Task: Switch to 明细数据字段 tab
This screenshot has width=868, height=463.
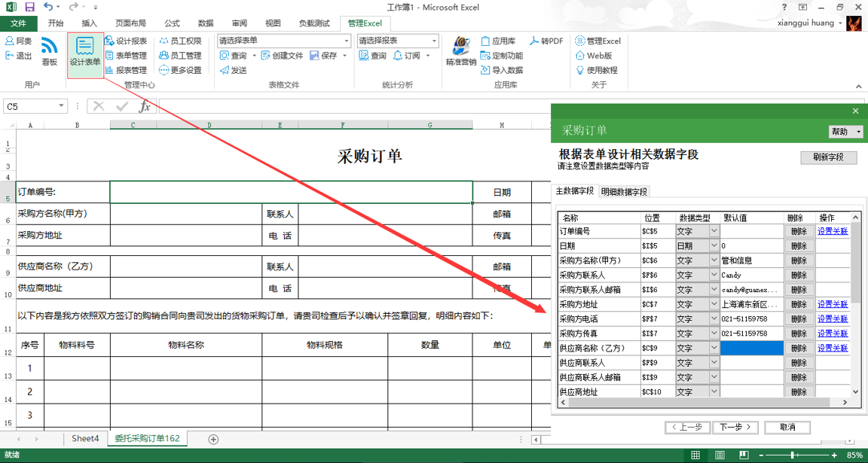Action: click(x=624, y=192)
